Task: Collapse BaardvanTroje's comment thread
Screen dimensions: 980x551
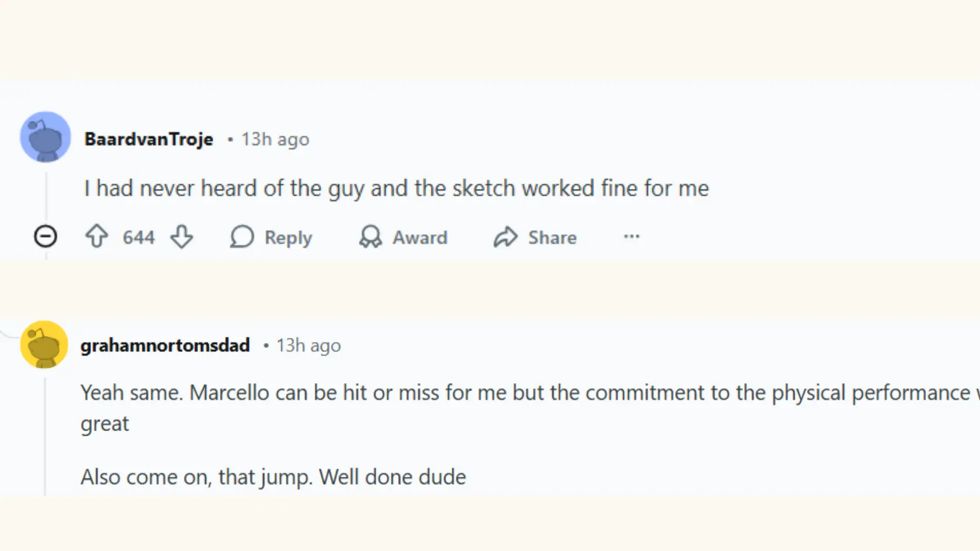Action: click(x=45, y=236)
